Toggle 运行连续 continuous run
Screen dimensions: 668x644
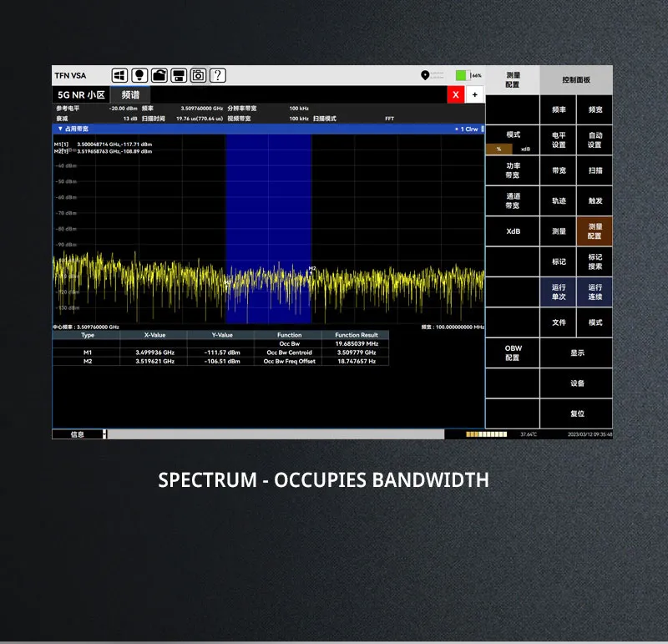click(x=595, y=292)
